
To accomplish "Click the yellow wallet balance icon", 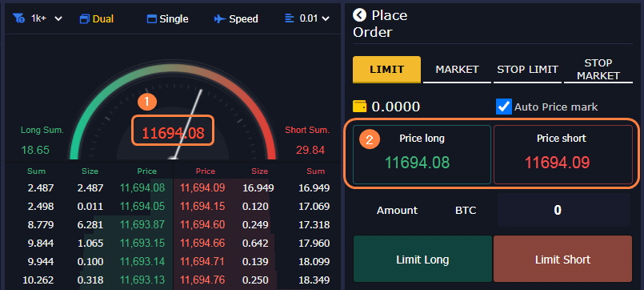I will pos(360,107).
